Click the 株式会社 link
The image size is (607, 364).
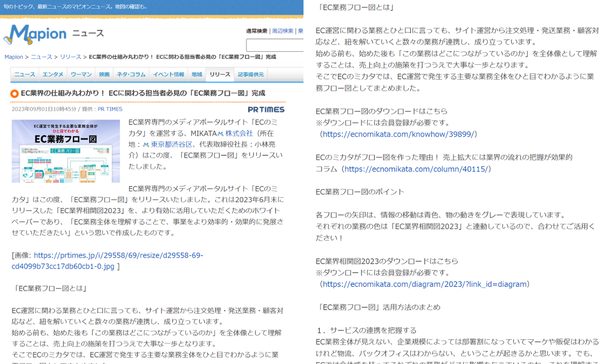[x=239, y=133]
